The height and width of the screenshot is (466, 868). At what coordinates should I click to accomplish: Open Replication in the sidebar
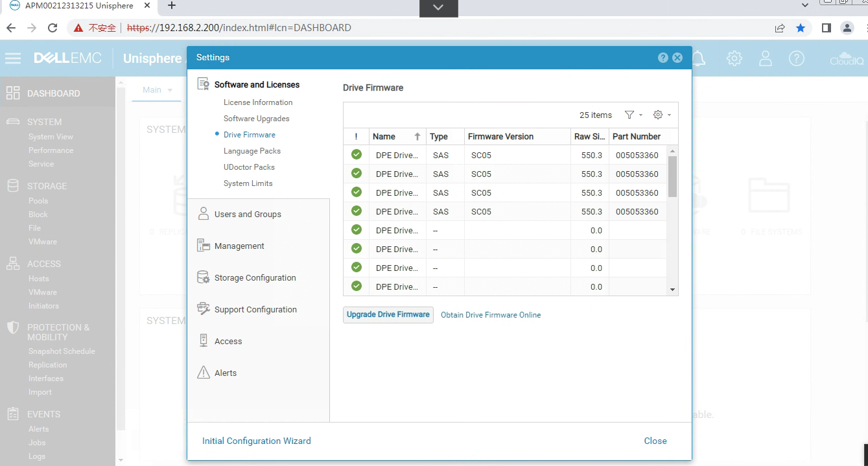(x=47, y=365)
